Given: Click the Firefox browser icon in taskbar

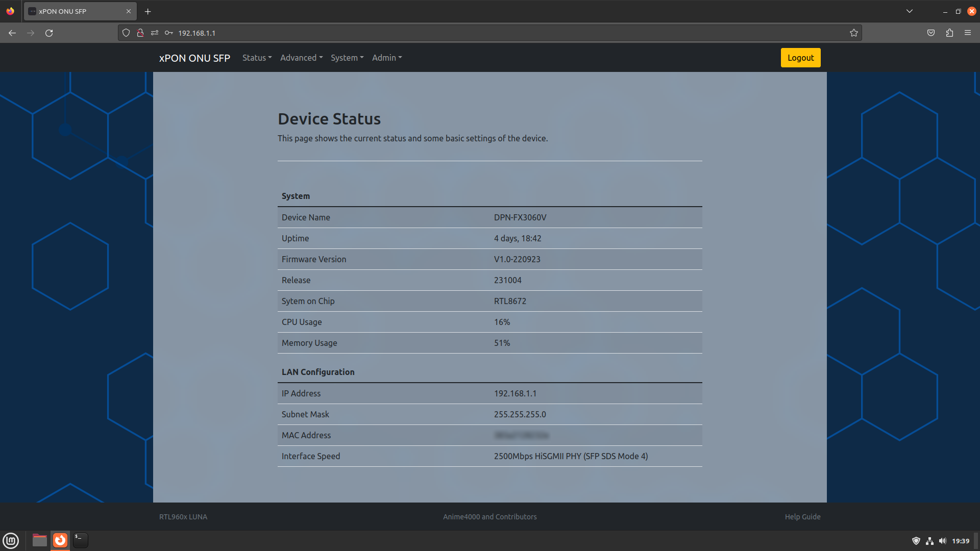Looking at the screenshot, I should (x=60, y=540).
